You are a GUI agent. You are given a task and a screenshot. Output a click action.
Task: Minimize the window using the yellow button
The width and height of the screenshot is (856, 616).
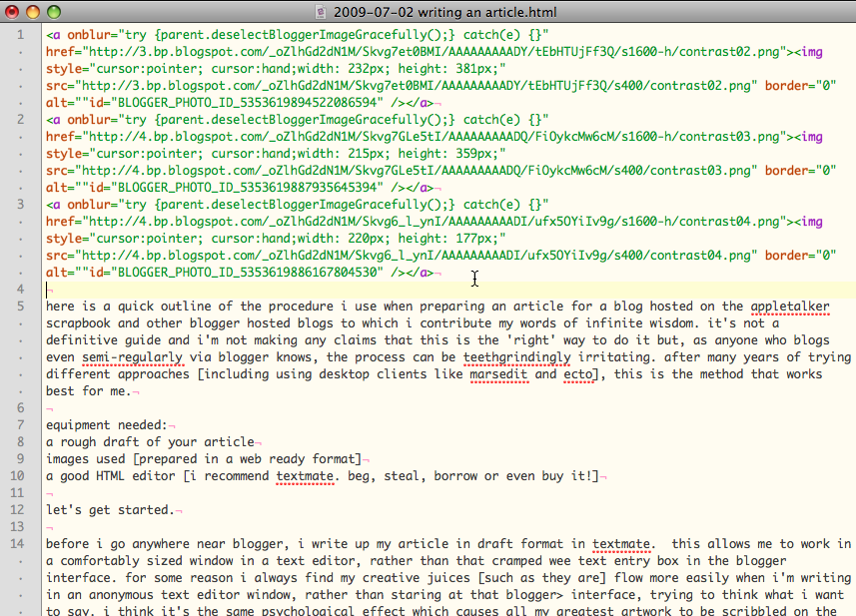(33, 11)
